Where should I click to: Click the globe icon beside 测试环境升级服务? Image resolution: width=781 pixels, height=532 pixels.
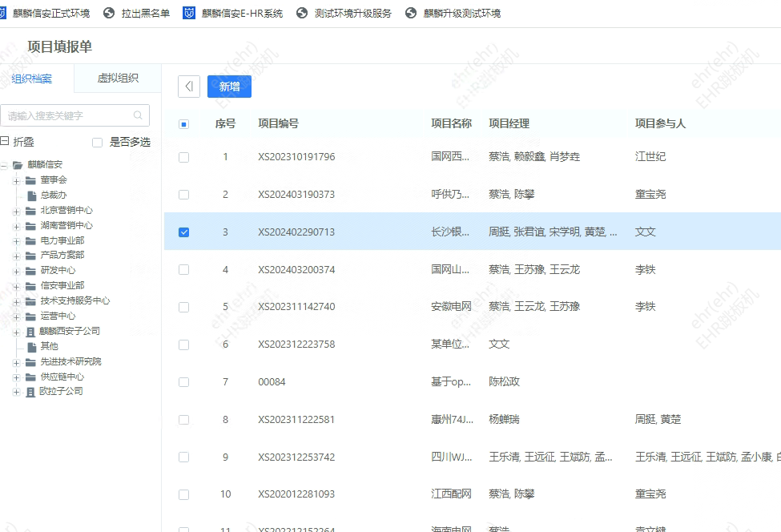point(301,12)
